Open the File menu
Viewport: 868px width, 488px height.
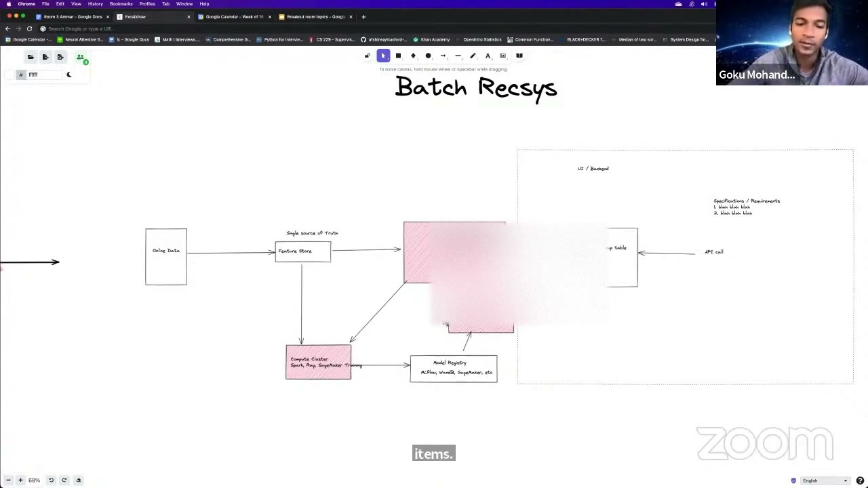45,3
